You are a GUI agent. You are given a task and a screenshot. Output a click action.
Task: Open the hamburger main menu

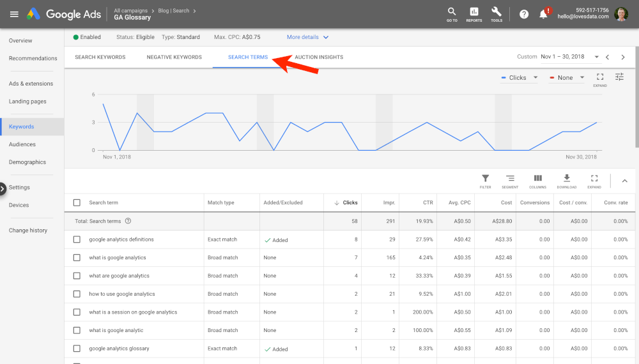(14, 14)
